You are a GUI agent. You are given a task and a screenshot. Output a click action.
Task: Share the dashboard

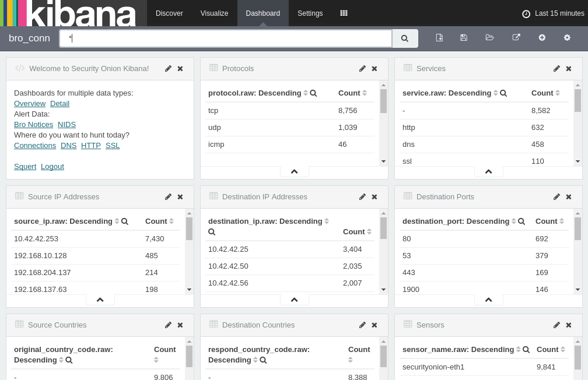click(516, 37)
